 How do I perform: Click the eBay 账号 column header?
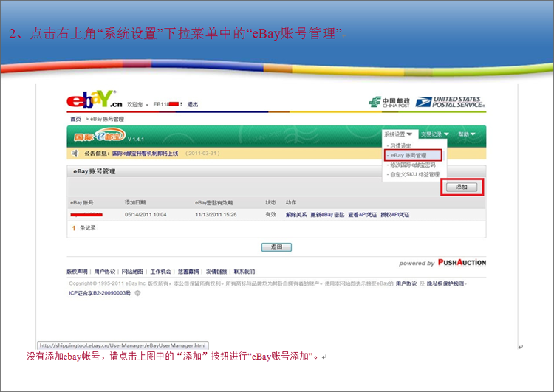tap(81, 203)
